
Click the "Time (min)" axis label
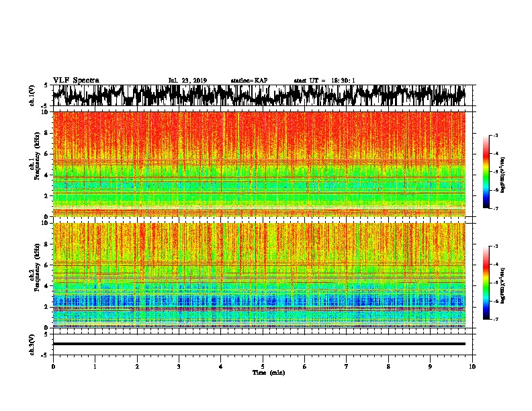tap(269, 373)
